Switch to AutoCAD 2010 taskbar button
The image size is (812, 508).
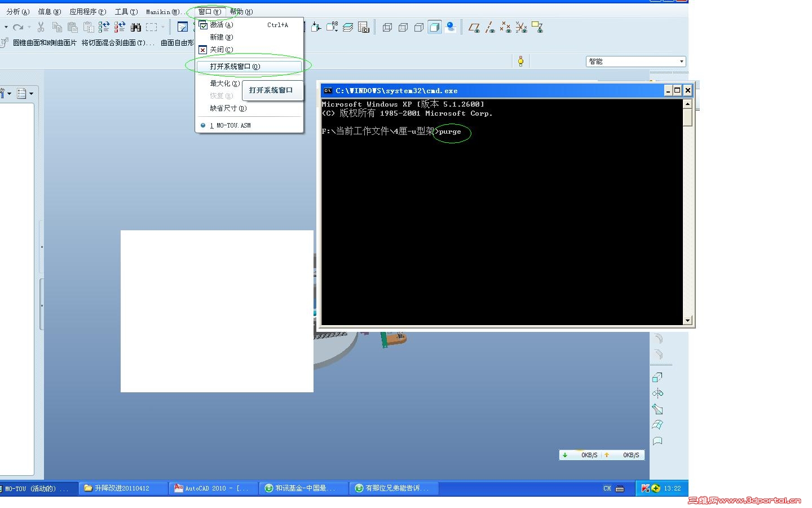(x=214, y=488)
